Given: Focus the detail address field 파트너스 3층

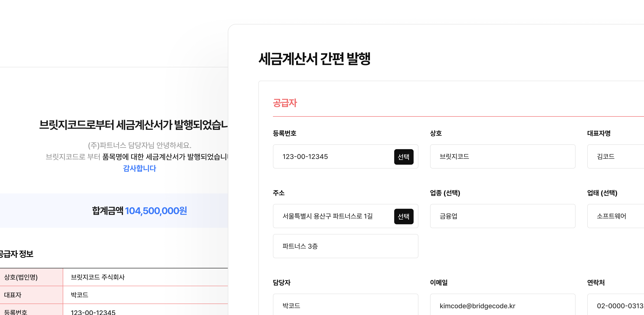Looking at the screenshot, I should click(345, 246).
